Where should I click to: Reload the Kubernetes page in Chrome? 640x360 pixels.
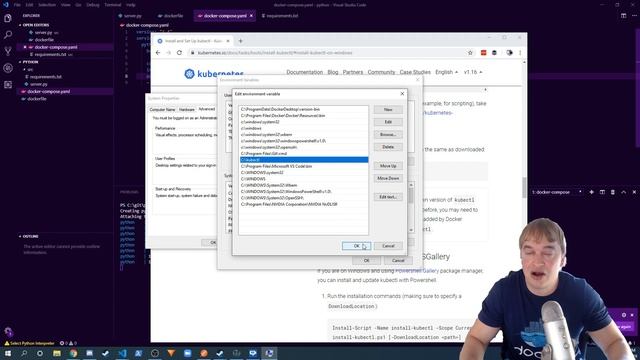[x=179, y=53]
